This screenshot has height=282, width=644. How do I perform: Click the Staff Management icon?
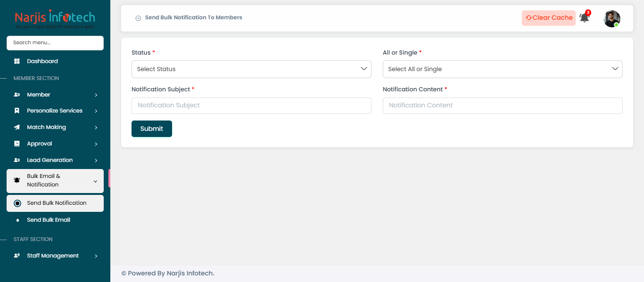pos(17,256)
